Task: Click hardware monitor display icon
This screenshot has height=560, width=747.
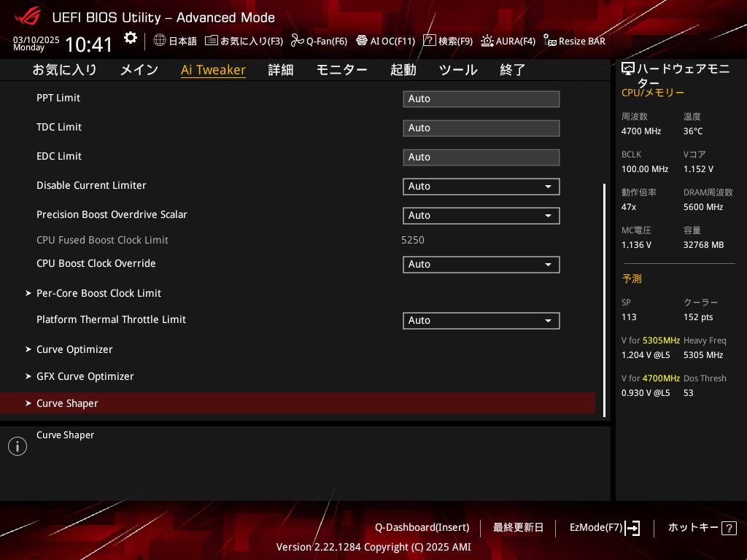Action: pyautogui.click(x=628, y=69)
